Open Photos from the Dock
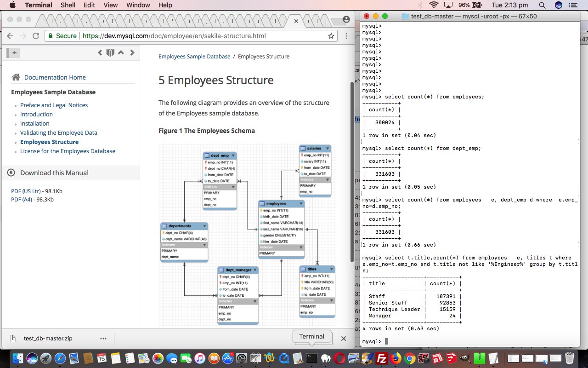This screenshot has height=368, width=588. point(158,358)
